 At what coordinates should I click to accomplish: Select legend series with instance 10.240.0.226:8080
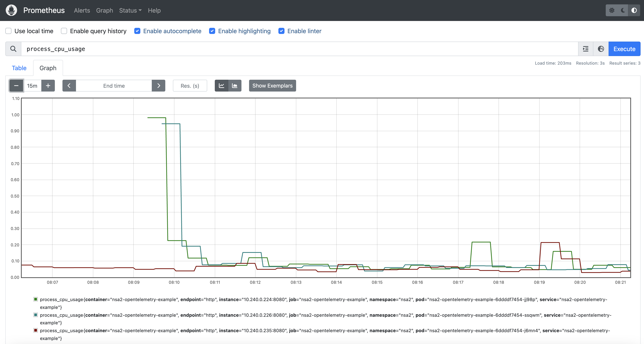[325, 319]
